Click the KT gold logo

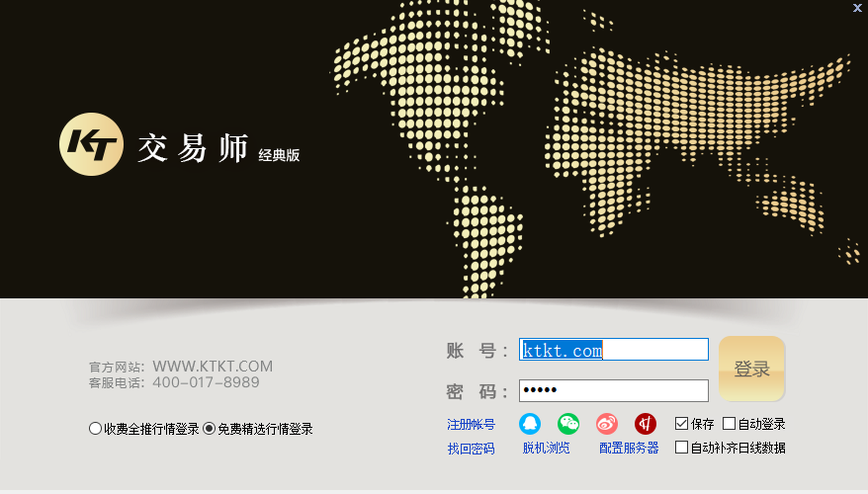91,144
